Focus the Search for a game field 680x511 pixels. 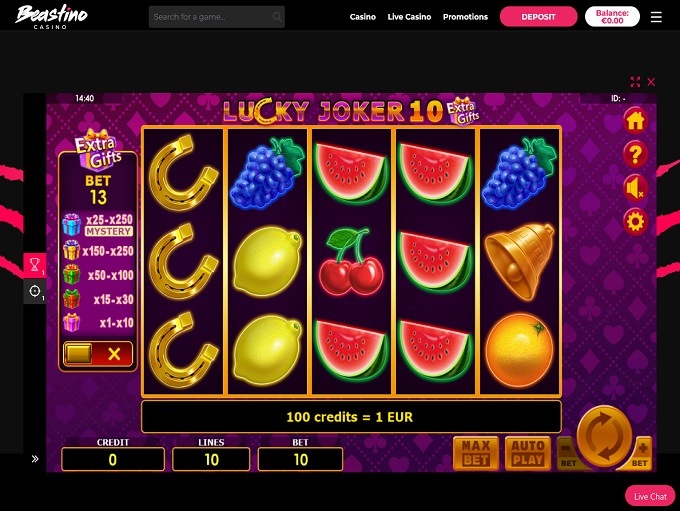pos(216,17)
